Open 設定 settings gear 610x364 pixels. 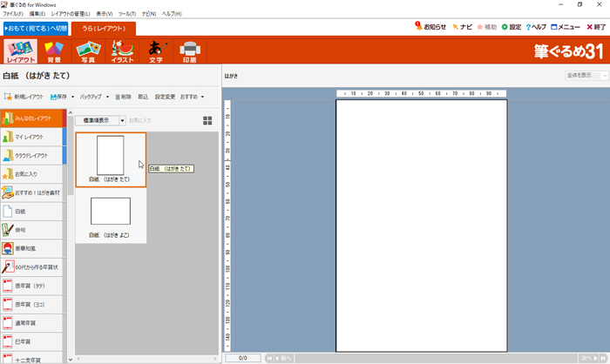point(511,27)
